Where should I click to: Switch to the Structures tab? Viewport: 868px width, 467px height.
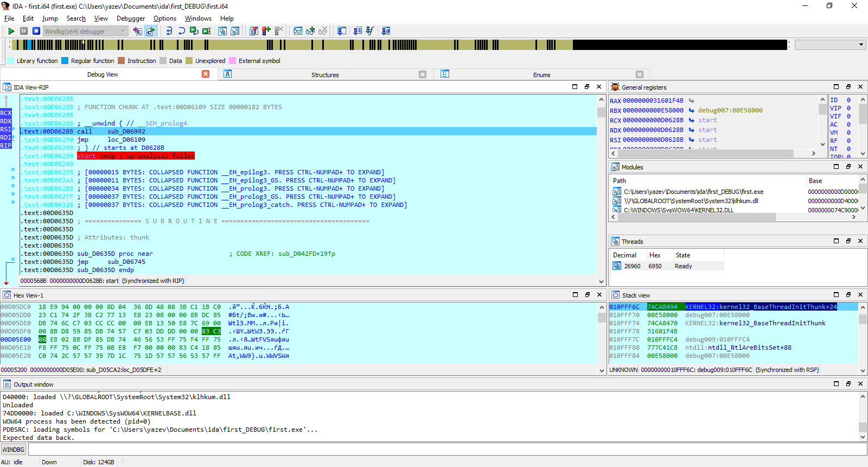click(x=325, y=75)
